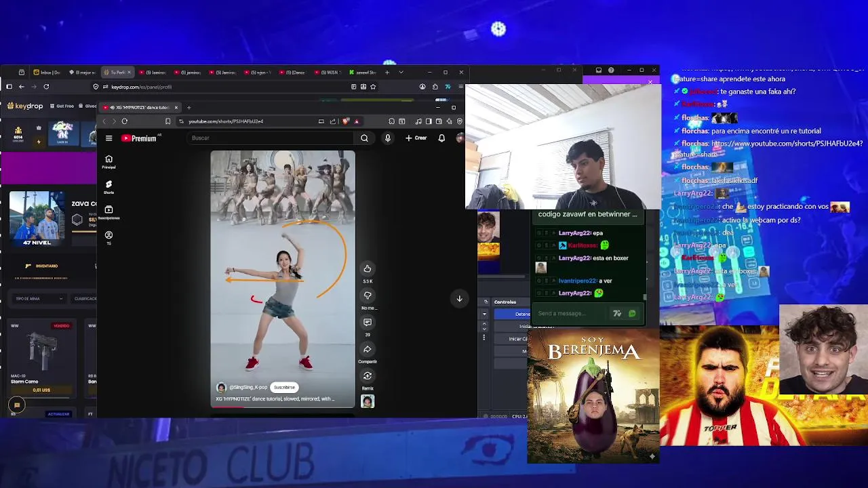Select the XG 'HYPNOTIZE' dance tutorial tab
Screen dimensions: 868x488
click(140, 107)
